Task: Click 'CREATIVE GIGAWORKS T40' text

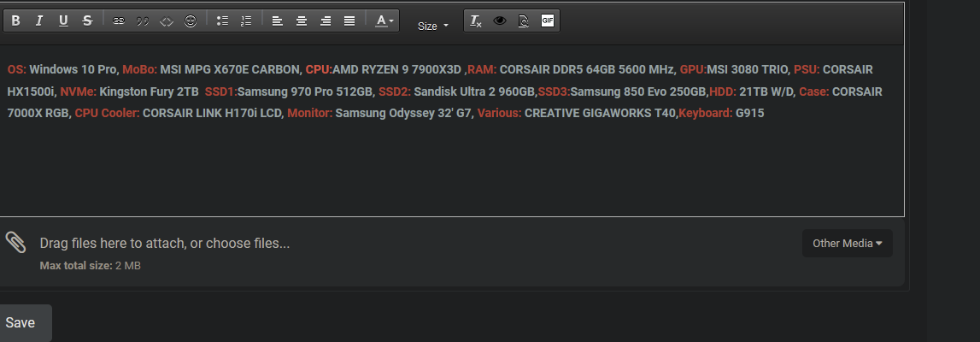Action: coord(600,114)
